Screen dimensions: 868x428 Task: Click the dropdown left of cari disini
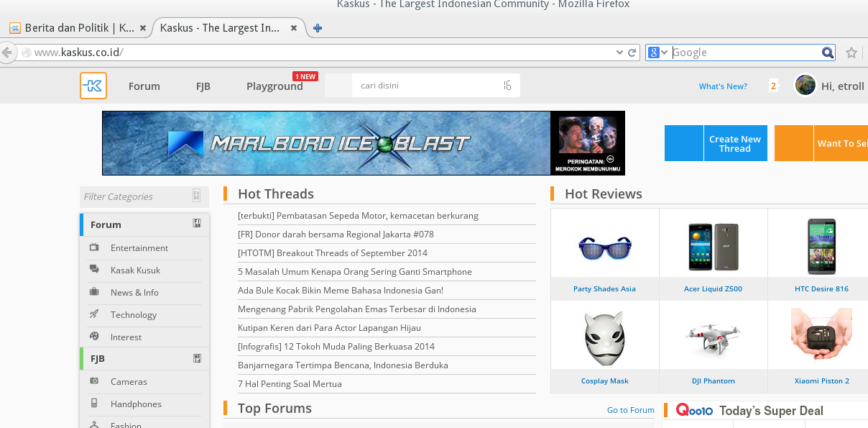point(338,86)
